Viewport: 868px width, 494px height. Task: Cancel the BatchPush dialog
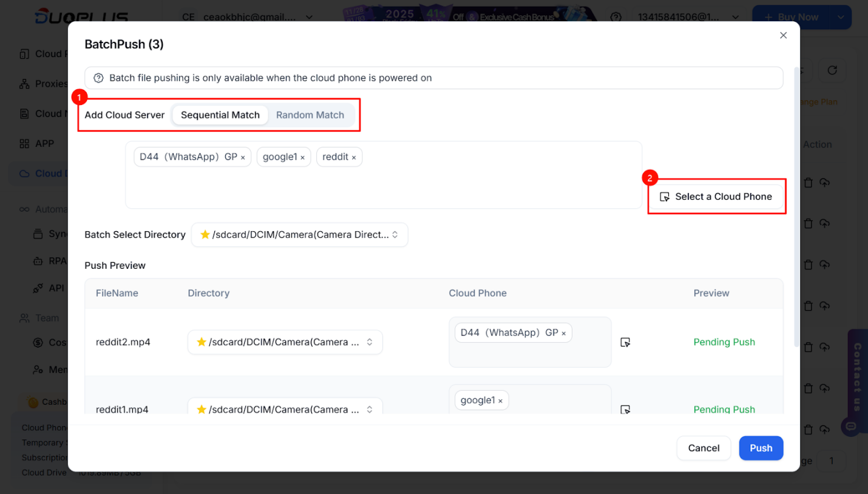pyautogui.click(x=704, y=448)
